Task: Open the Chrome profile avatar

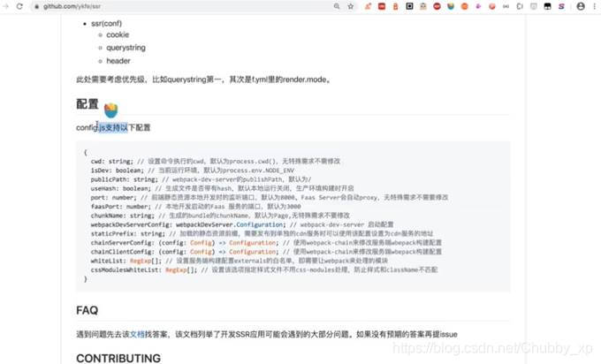Action: [x=581, y=6]
